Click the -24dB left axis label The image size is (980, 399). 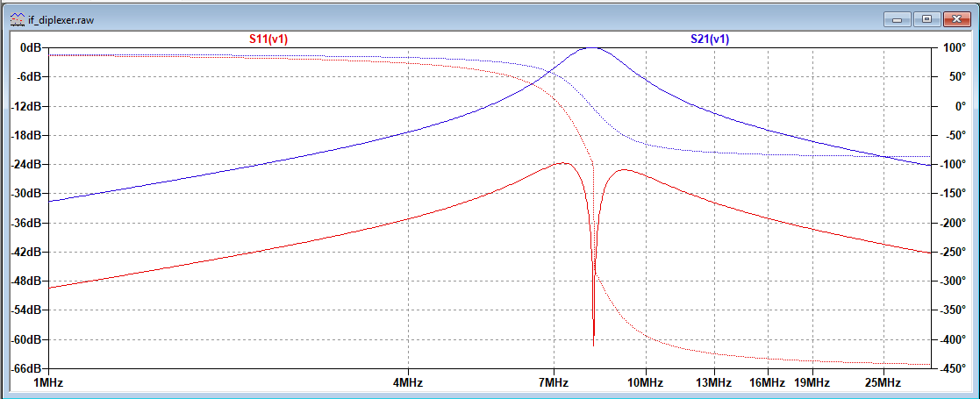(26, 165)
